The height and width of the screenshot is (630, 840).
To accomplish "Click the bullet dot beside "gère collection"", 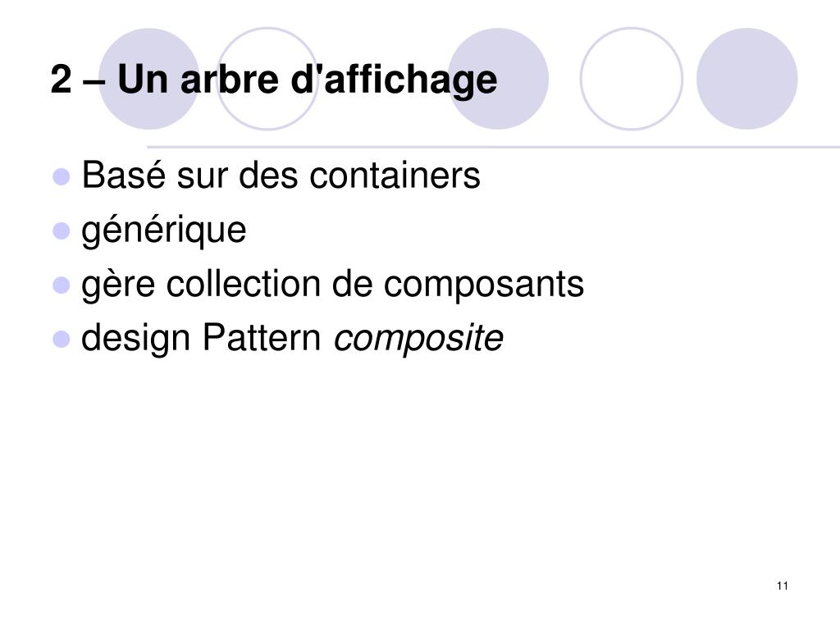I will point(62,285).
